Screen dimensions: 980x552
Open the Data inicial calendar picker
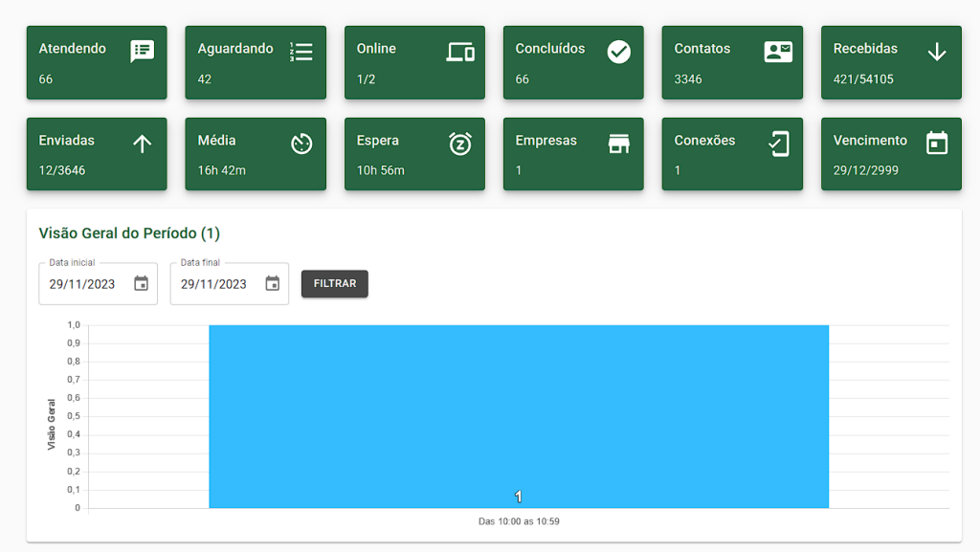coord(142,283)
